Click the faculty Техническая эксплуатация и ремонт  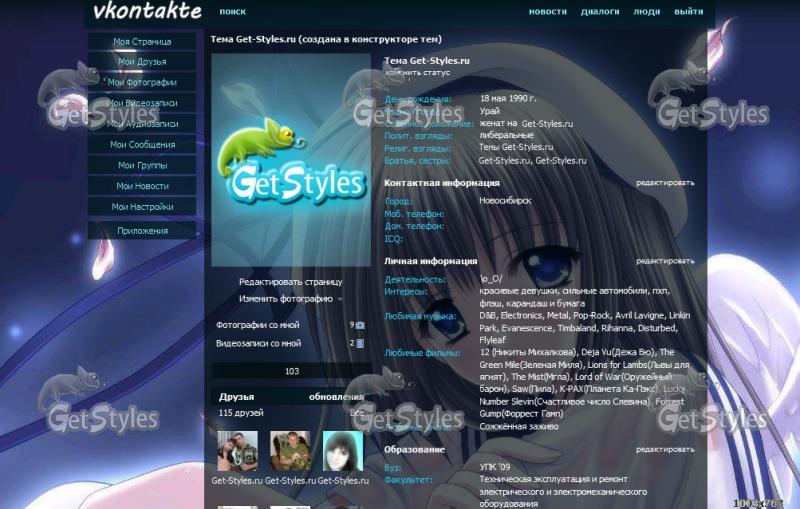554,479
